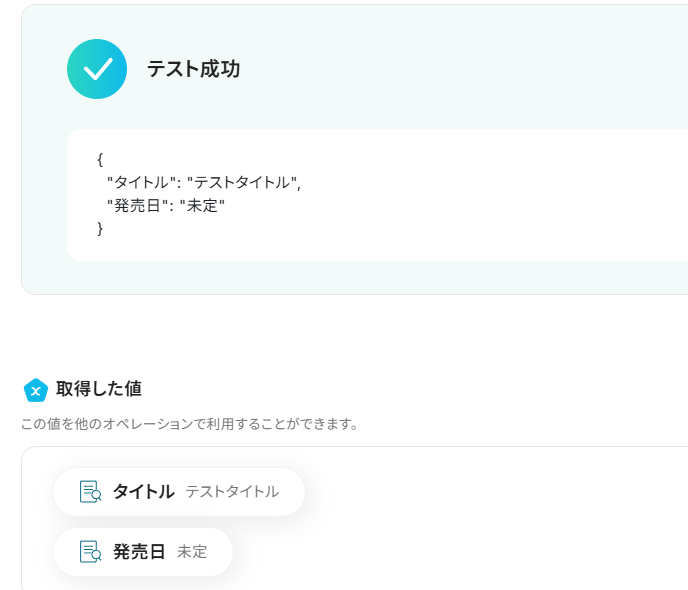
Task: Click the bold タイトル label in the chip
Action: click(143, 492)
